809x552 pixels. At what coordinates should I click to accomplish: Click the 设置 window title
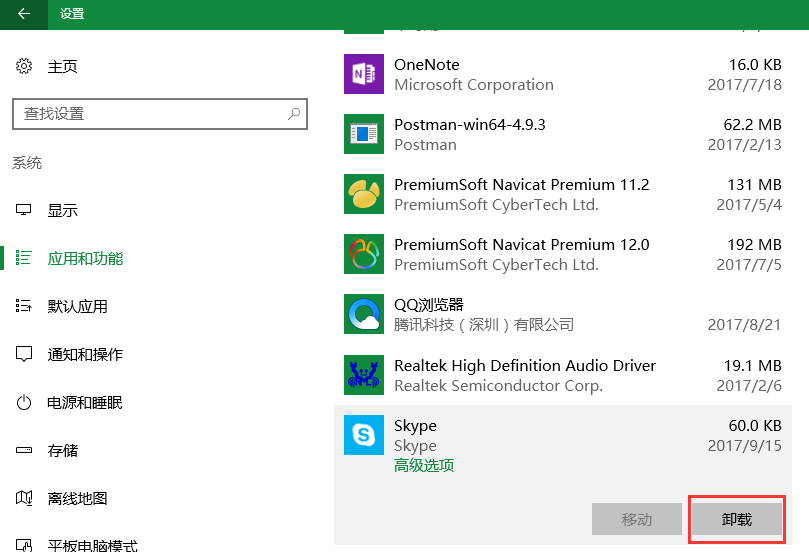tap(72, 14)
